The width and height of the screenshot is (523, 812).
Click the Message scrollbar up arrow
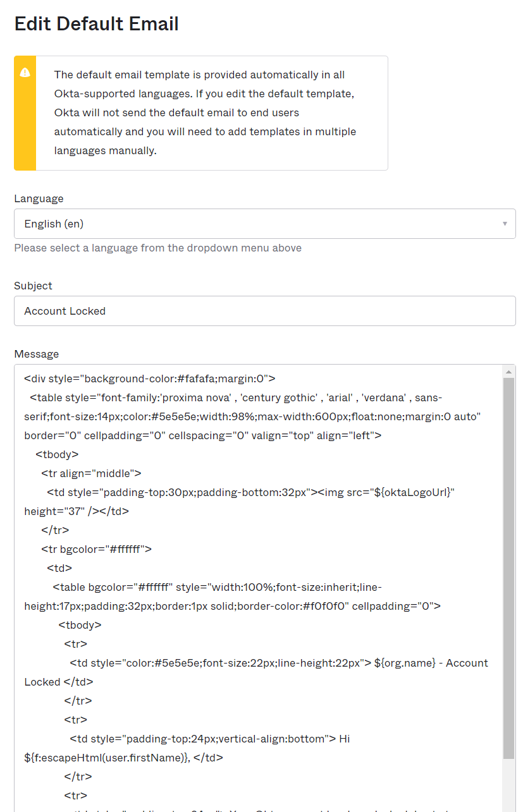508,372
